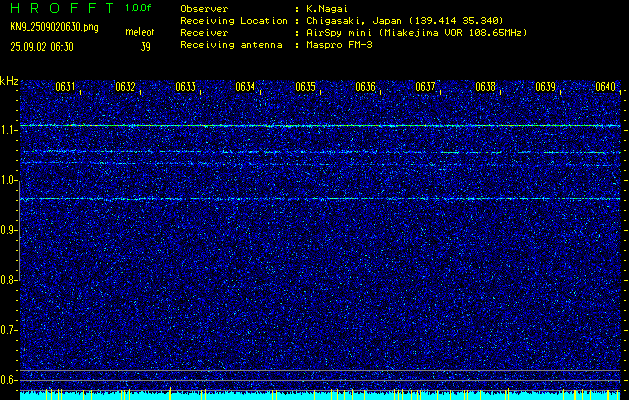Viewport: 629px width, 400px height.
Task: Click the 0.8 frequency axis label
Action: (7, 280)
